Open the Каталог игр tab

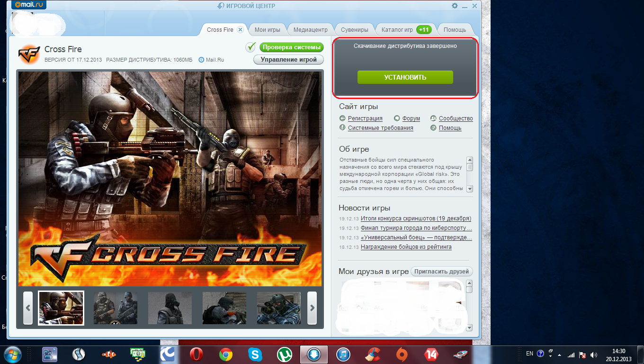(406, 29)
